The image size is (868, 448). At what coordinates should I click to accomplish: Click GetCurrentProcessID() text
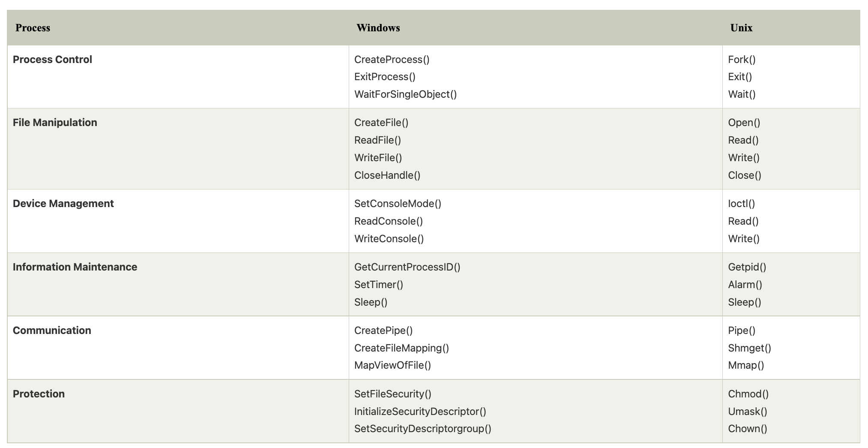pyautogui.click(x=407, y=267)
